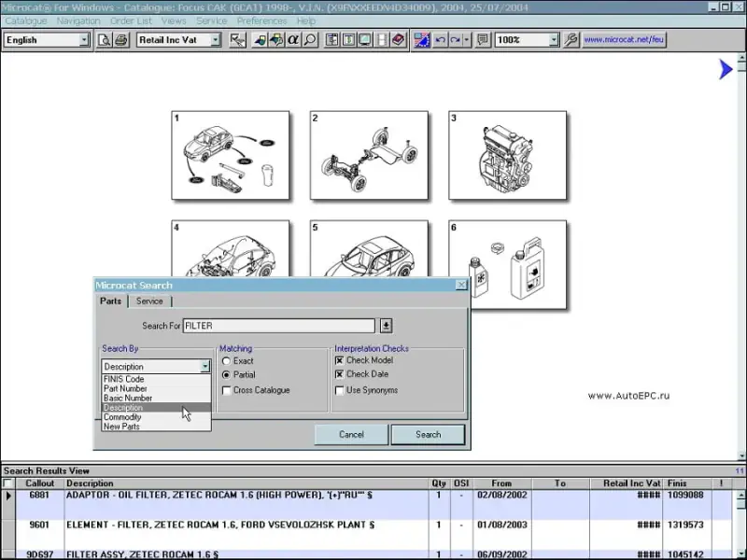
Task: Toggle the Use Synonyms checkbox
Action: [x=340, y=390]
